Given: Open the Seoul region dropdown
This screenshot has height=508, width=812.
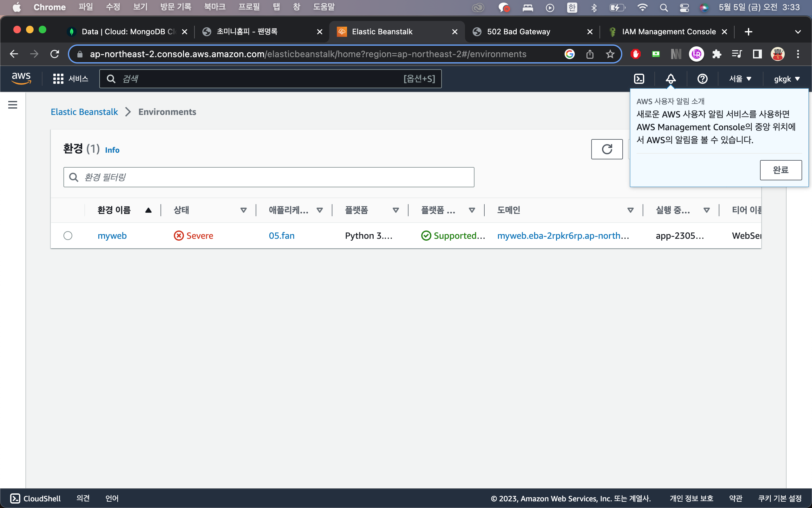Looking at the screenshot, I should click(x=740, y=79).
